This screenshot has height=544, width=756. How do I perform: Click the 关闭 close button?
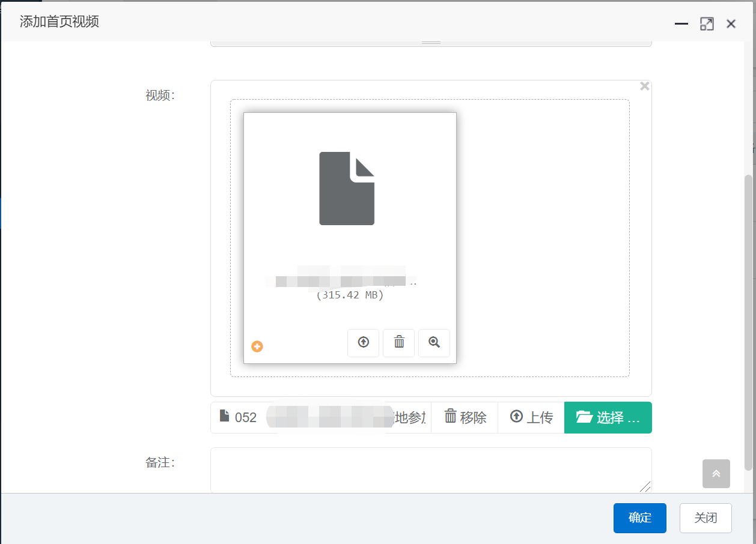pos(705,518)
